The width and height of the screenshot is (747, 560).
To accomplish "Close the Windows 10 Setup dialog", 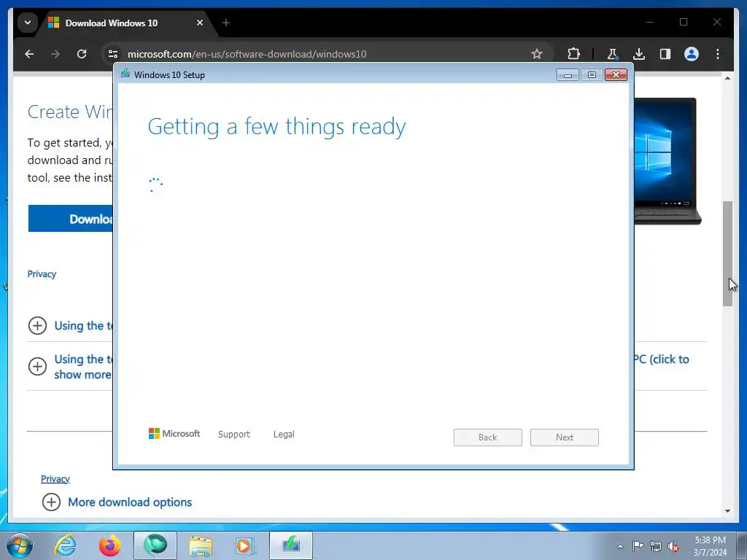I will click(x=616, y=75).
